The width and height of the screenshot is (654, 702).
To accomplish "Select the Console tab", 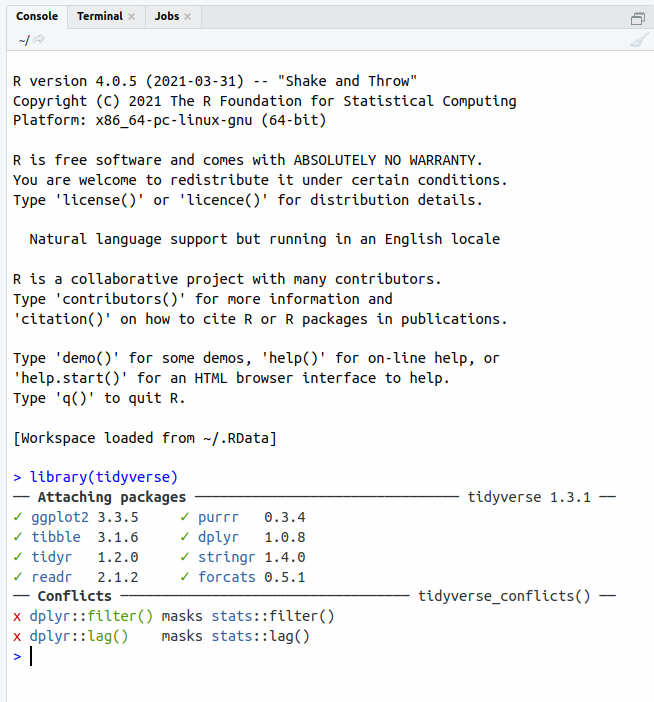I will click(37, 17).
